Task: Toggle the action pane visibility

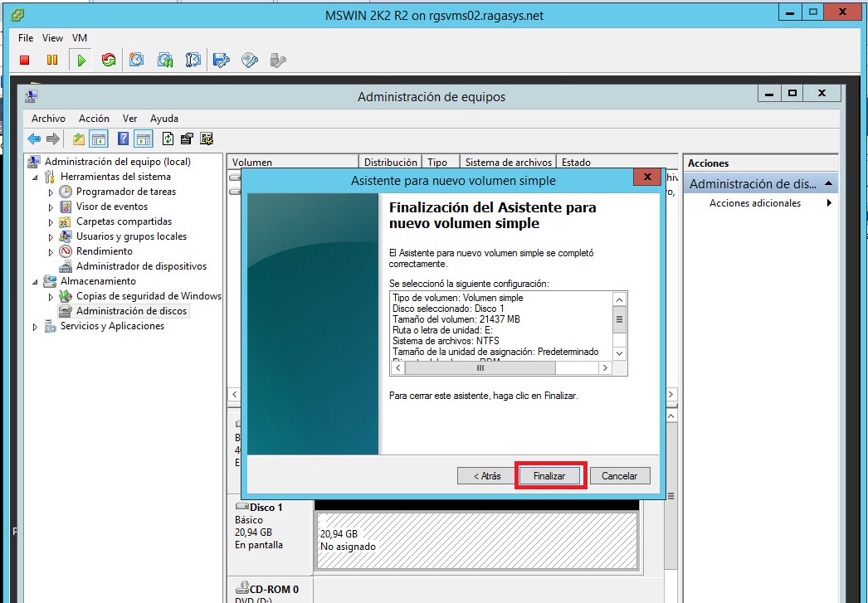Action: tap(142, 139)
